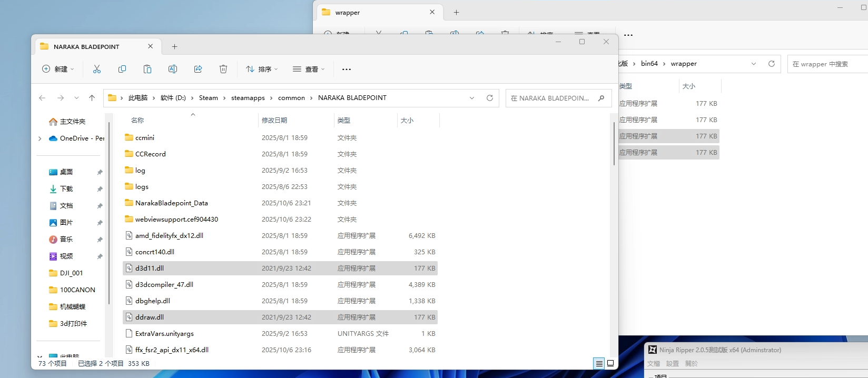Open Documents in quick access
Screen dimensions: 868x378
[x=61, y=206]
